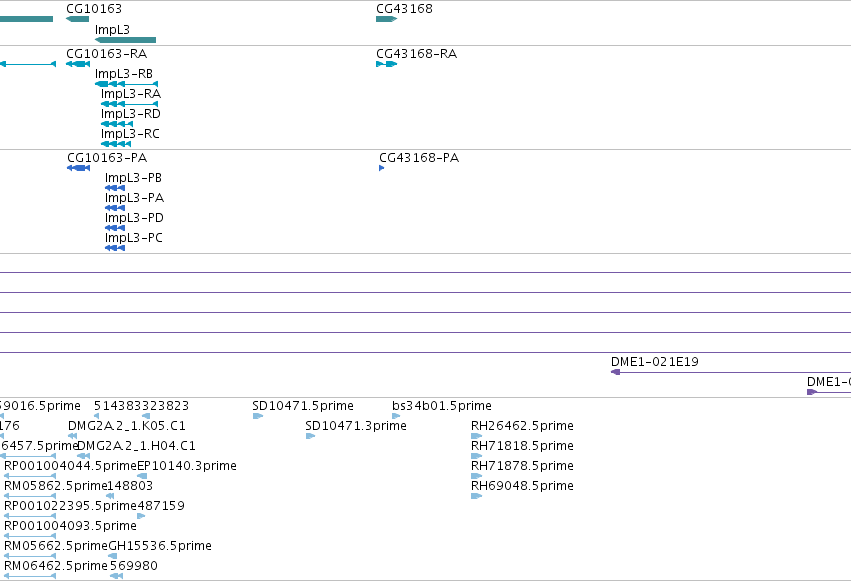Click the CG10163-PA protein label
Screen dimensions: 851x581
pyautogui.click(x=107, y=158)
